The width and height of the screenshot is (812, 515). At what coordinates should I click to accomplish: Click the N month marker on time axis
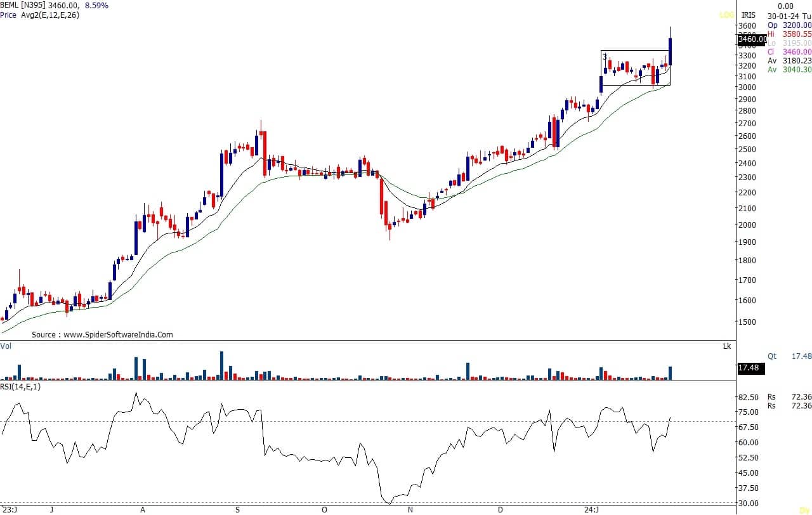(x=410, y=509)
